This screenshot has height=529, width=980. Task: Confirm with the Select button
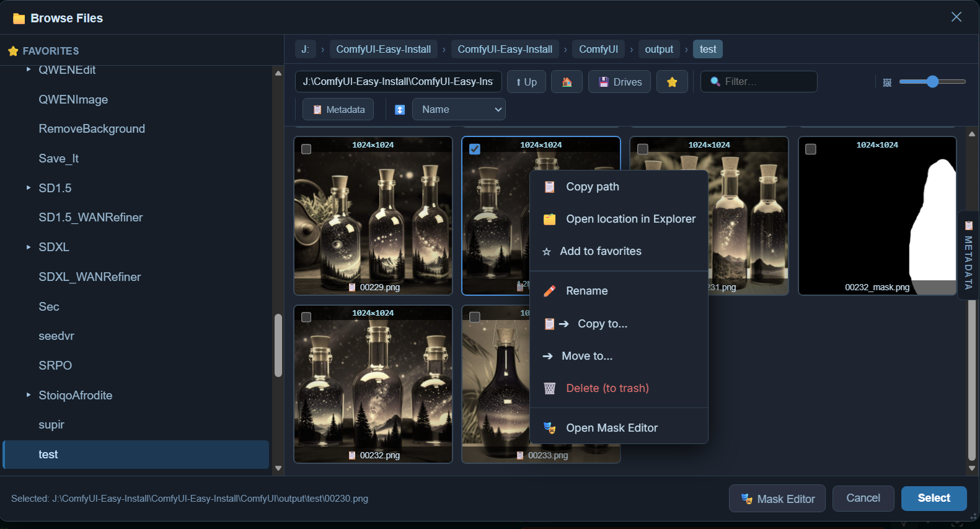coord(934,498)
